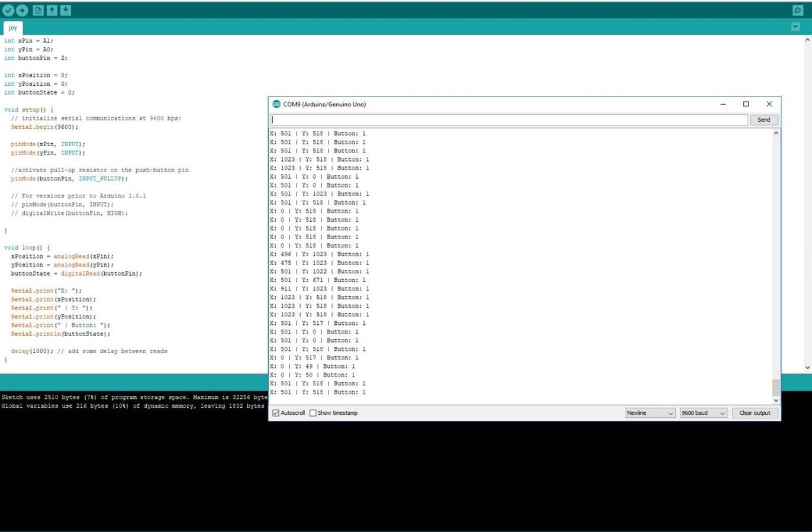Enable the Show timestamp checkbox
The width and height of the screenshot is (812, 532).
click(x=313, y=413)
